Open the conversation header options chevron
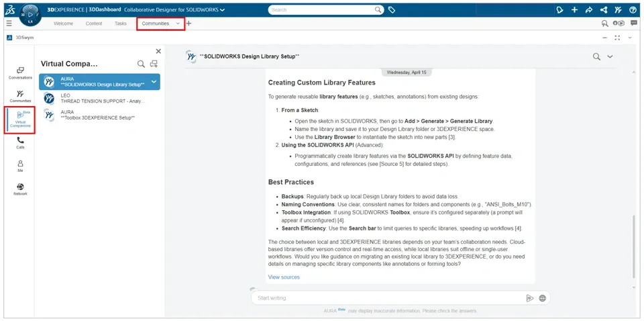 610,56
